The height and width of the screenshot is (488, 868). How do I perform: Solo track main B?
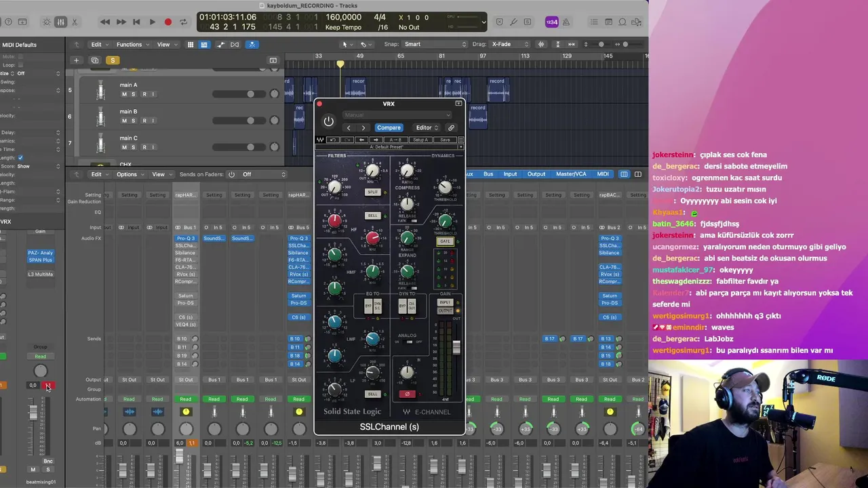pyautogui.click(x=133, y=121)
